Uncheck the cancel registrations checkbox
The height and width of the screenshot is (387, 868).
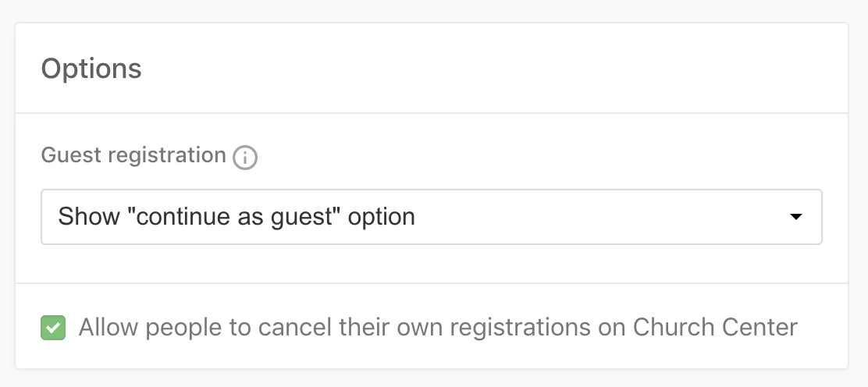pos(53,328)
